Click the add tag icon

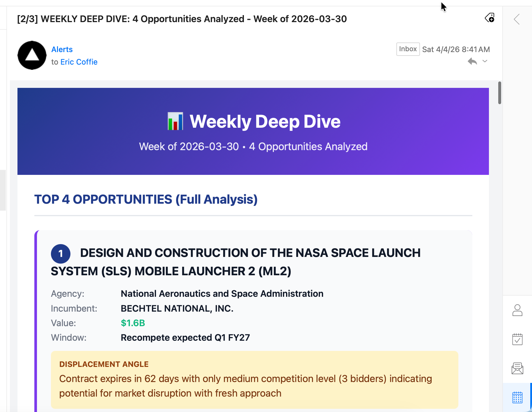coord(490,18)
